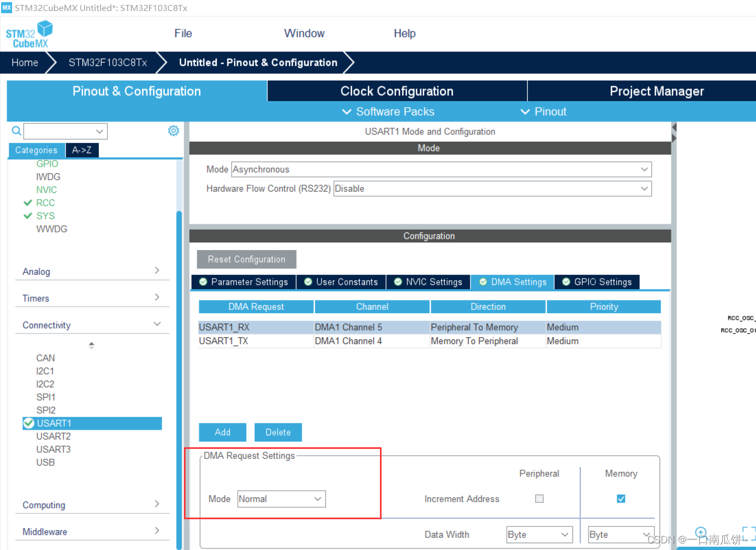
Task: Select I2C2 in the Connectivity list
Action: (x=45, y=384)
